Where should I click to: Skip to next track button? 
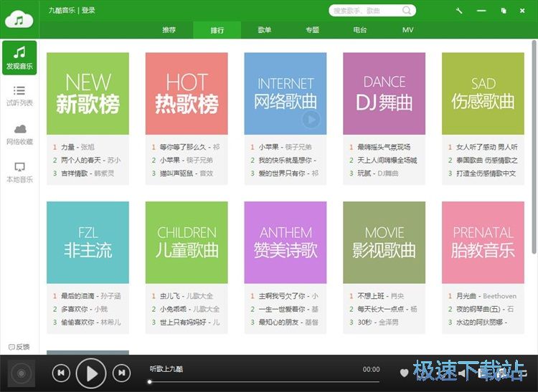pyautogui.click(x=121, y=373)
